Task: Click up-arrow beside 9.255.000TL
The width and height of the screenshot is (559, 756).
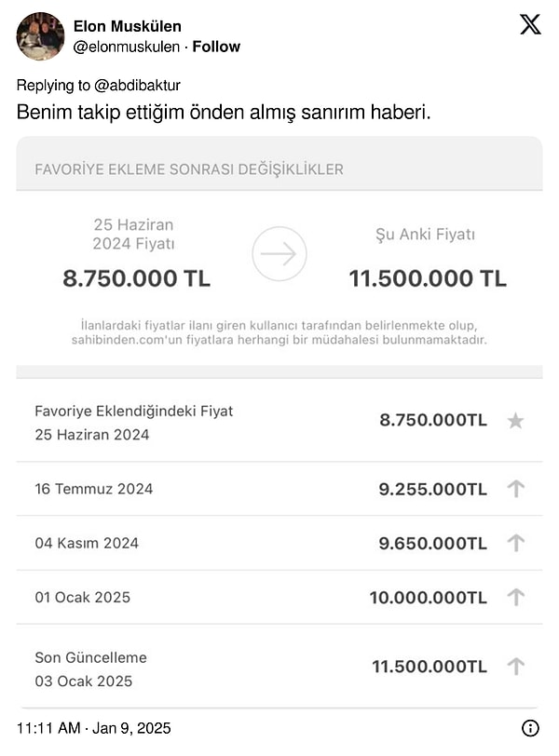Action: pyautogui.click(x=515, y=489)
